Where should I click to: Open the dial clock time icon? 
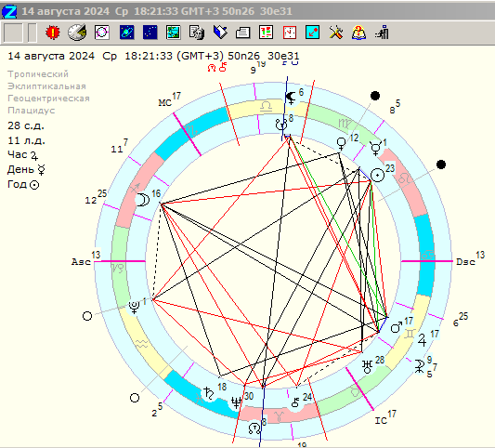coord(77,33)
